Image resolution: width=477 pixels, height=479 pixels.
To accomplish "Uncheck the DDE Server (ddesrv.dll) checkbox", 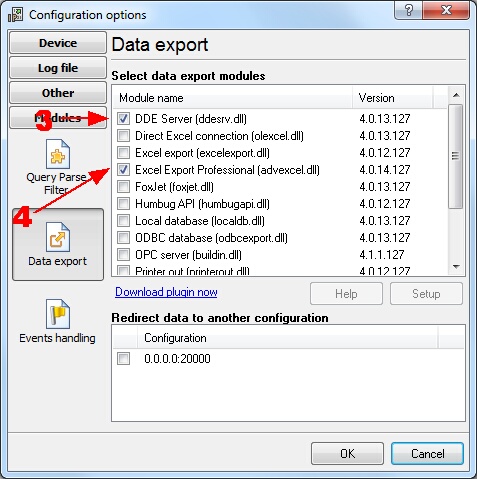I will point(124,119).
